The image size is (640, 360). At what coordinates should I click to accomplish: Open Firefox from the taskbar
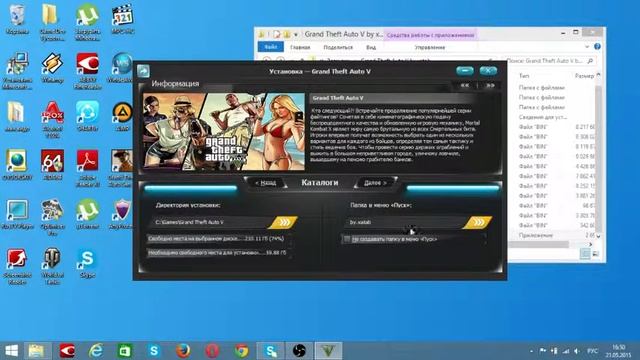coord(183,351)
